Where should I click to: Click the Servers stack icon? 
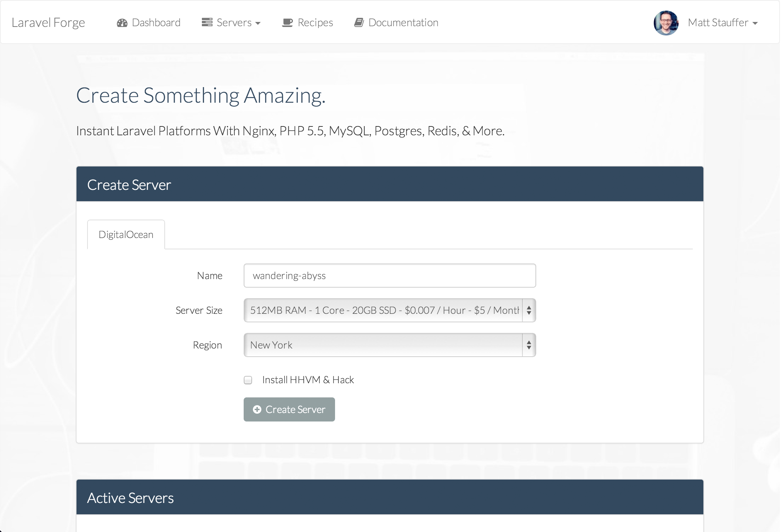207,22
